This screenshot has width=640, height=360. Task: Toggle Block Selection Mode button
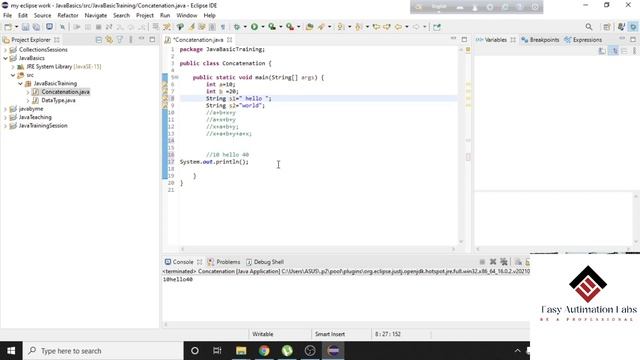tap(212, 27)
